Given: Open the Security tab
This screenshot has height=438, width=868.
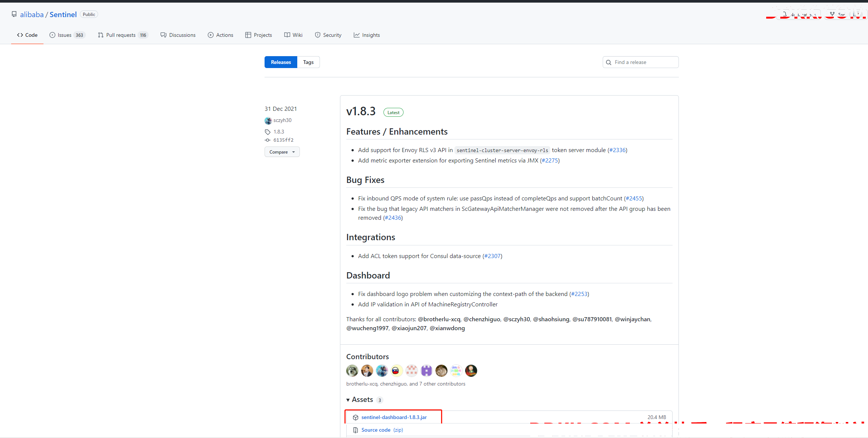Looking at the screenshot, I should (328, 35).
